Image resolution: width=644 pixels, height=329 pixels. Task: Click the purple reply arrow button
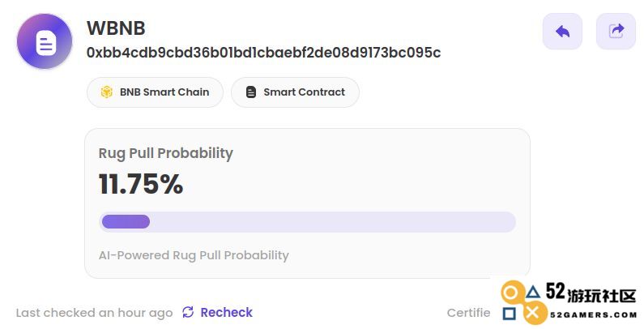562,32
